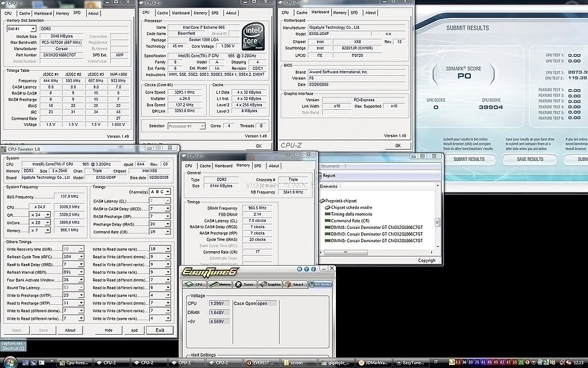
Task: Click the EasyTune6 info icon
Action: point(314,269)
